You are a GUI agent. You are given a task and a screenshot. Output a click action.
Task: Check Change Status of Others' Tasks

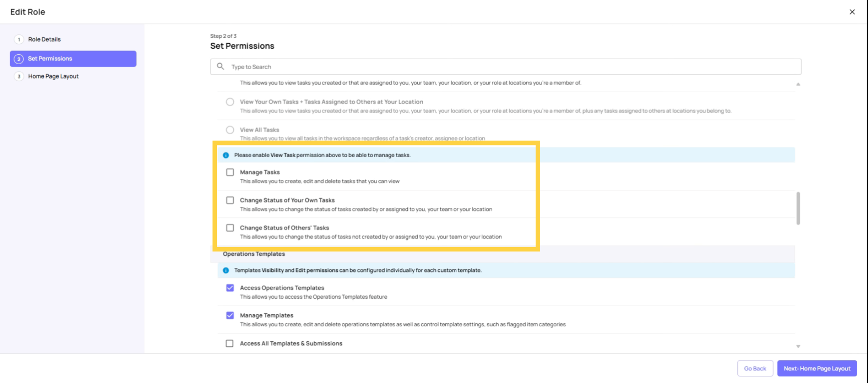pos(230,228)
